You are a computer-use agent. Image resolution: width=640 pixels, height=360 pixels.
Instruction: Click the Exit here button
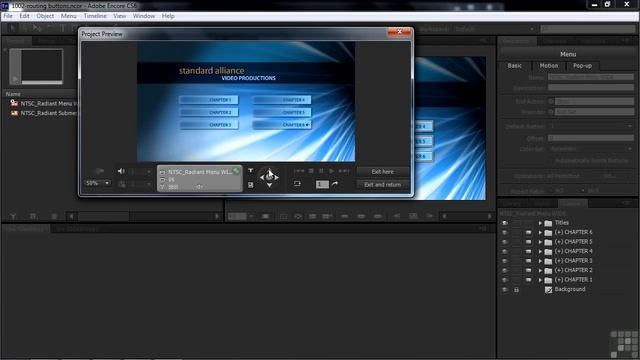382,171
